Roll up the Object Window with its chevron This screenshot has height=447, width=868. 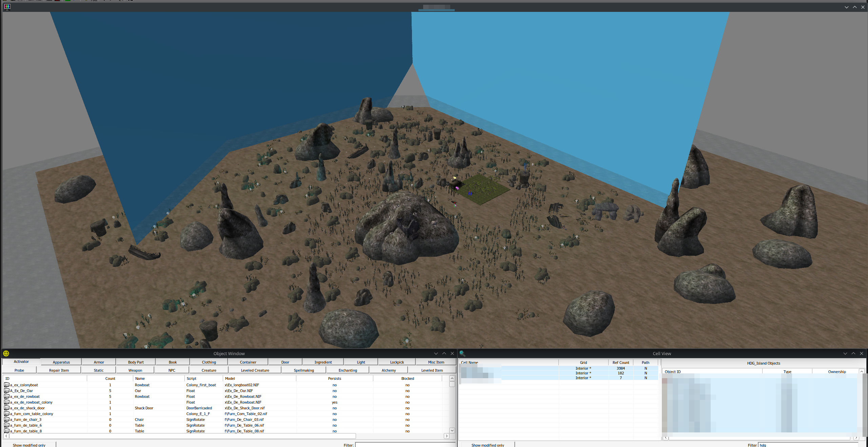pos(444,353)
